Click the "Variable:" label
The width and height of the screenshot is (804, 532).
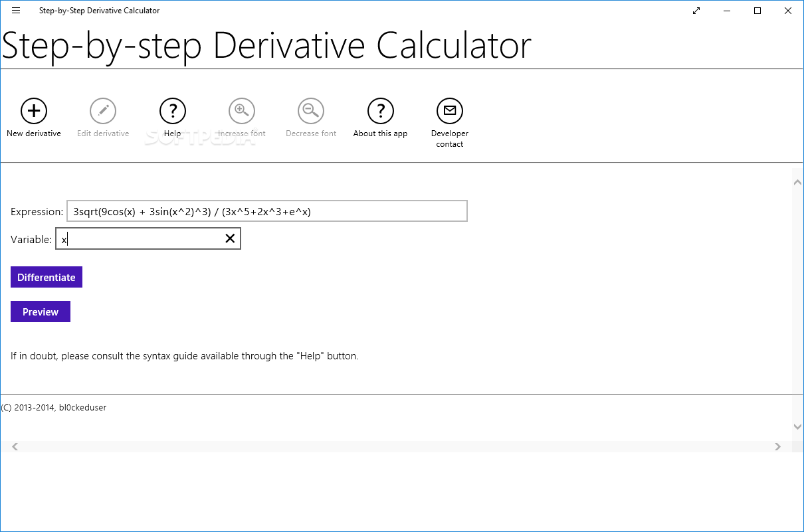tap(31, 240)
